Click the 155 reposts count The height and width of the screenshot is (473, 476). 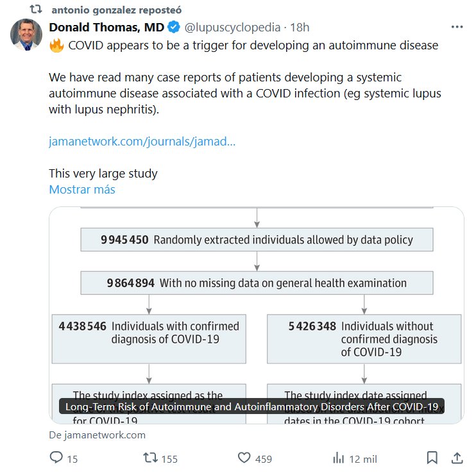point(169,459)
